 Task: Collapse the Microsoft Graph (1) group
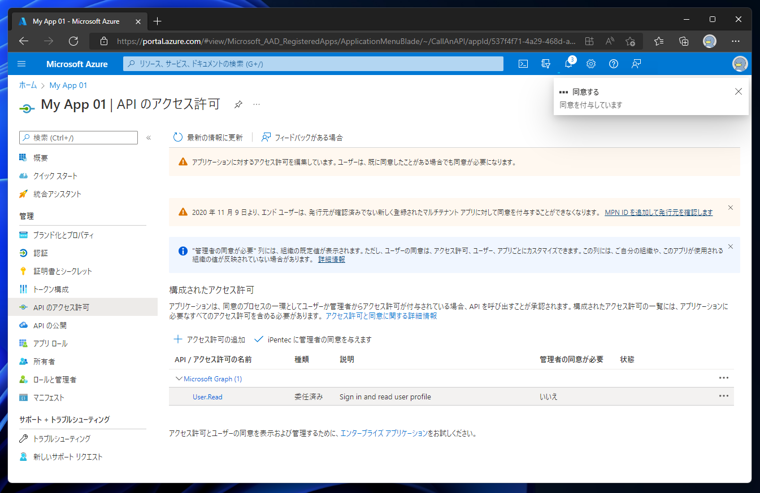point(179,379)
